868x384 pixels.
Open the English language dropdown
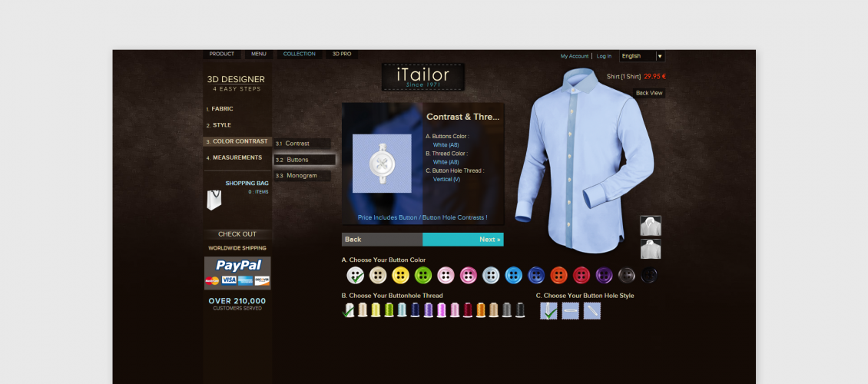[641, 56]
